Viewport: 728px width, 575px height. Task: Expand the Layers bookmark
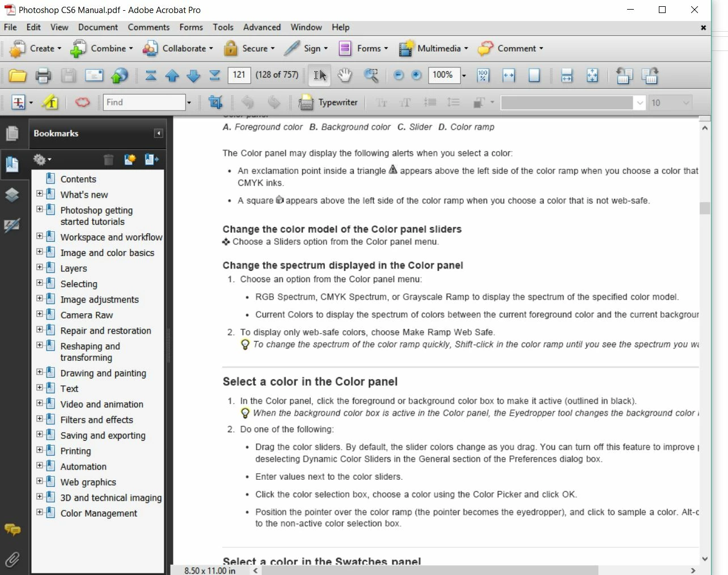pyautogui.click(x=40, y=267)
